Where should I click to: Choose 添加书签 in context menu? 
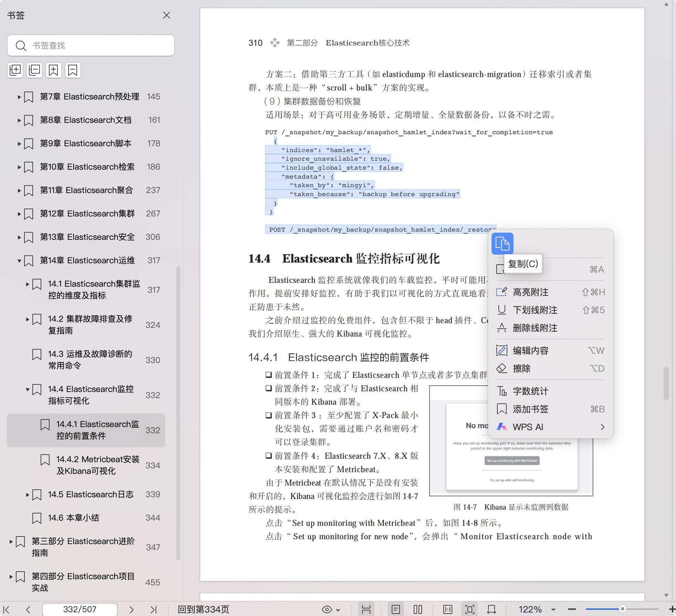pyautogui.click(x=550, y=409)
